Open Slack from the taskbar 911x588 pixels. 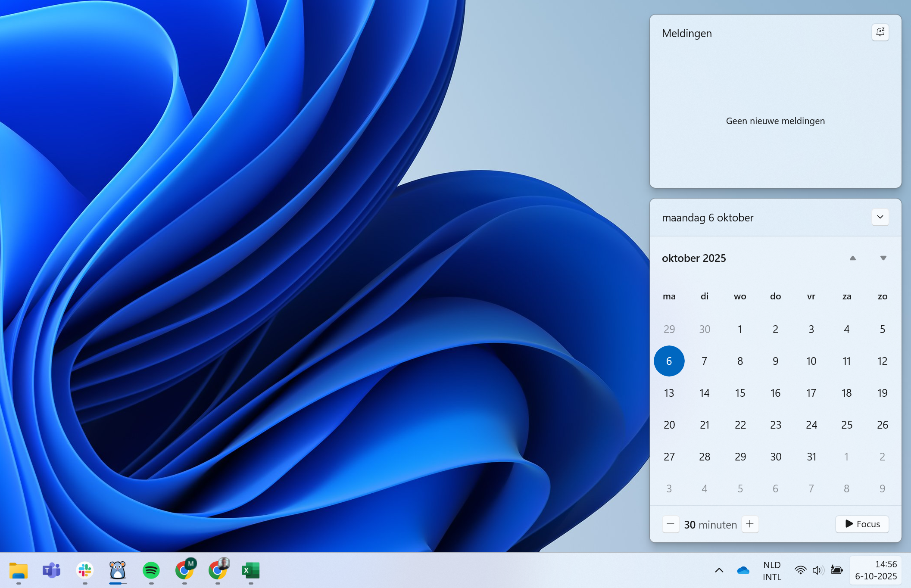coord(85,570)
